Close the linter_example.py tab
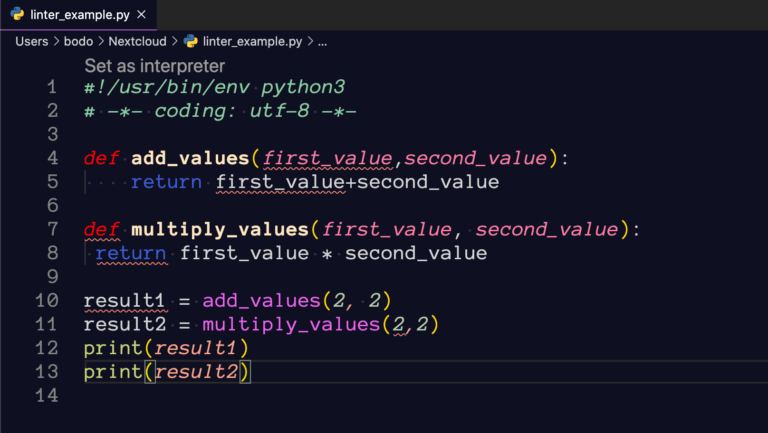The image size is (768, 433). click(142, 15)
